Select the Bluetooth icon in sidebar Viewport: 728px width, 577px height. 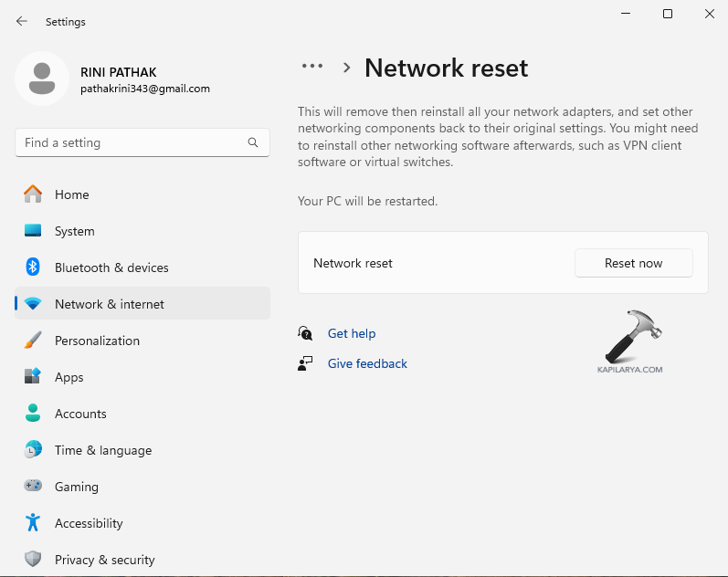click(33, 268)
